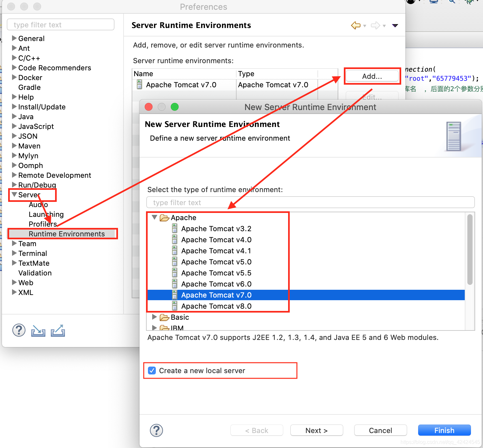Viewport: 483px width, 448px height.
Task: Select the Audio item under Server
Action: pos(38,204)
